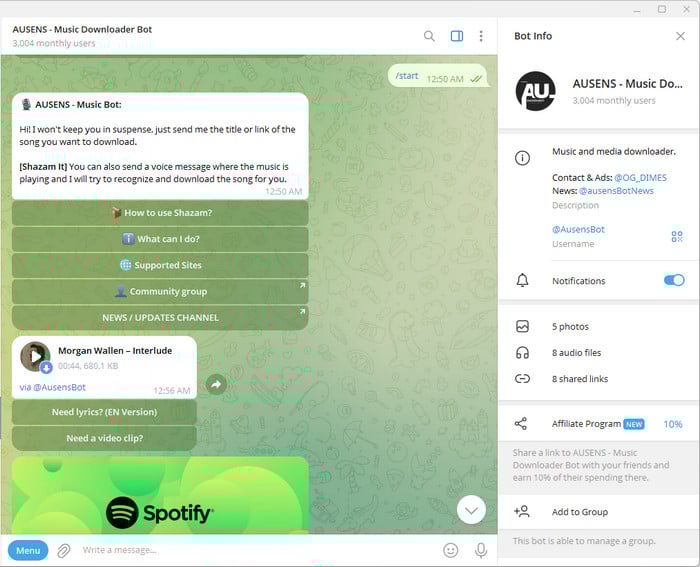Copy the @AusensBot username
The image size is (700, 567).
(x=578, y=229)
